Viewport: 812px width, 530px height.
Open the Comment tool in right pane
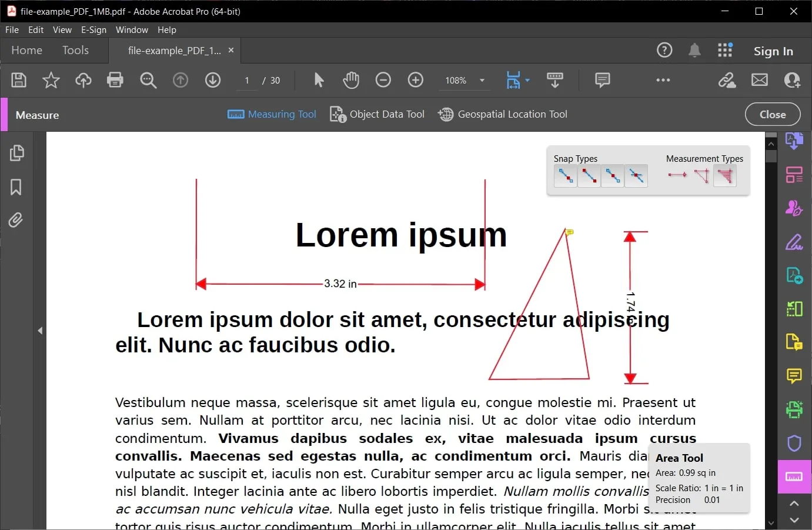(794, 375)
